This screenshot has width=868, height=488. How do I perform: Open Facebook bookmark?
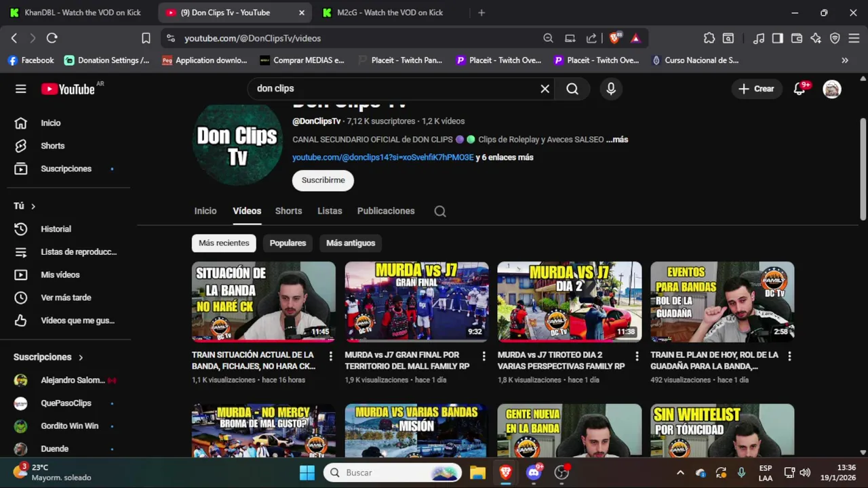point(31,60)
